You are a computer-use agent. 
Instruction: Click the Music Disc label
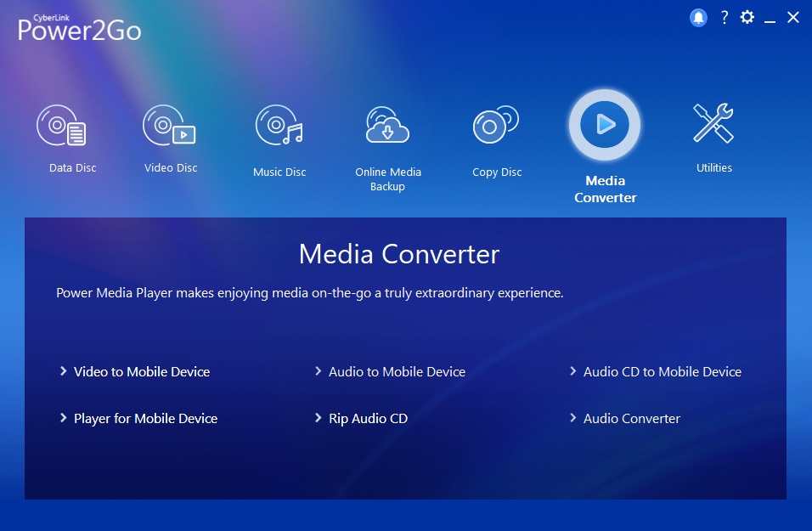click(x=279, y=172)
